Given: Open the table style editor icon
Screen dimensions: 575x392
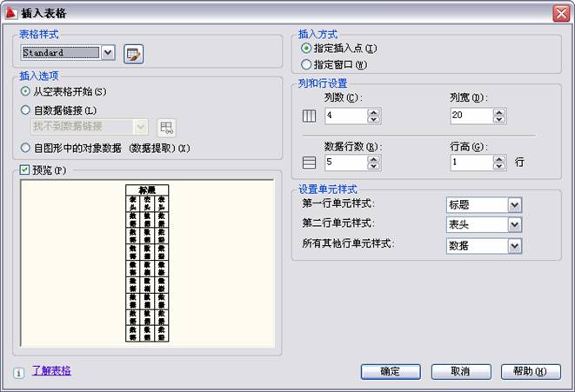Looking at the screenshot, I should [133, 54].
